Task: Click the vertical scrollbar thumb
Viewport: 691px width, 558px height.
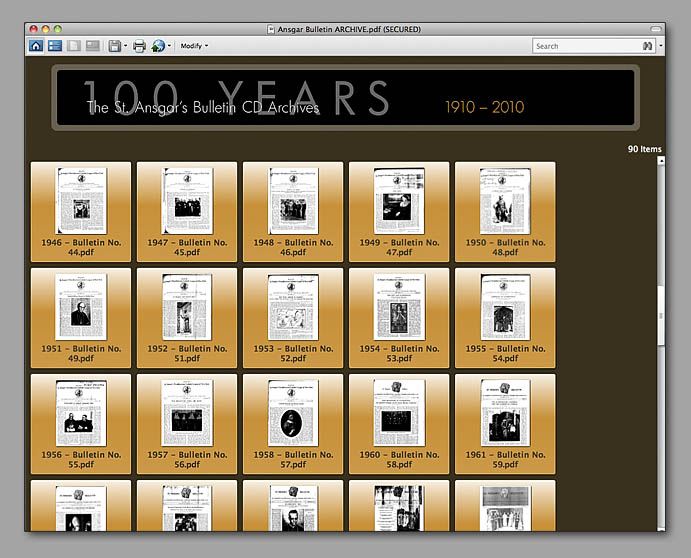Action: tap(661, 316)
